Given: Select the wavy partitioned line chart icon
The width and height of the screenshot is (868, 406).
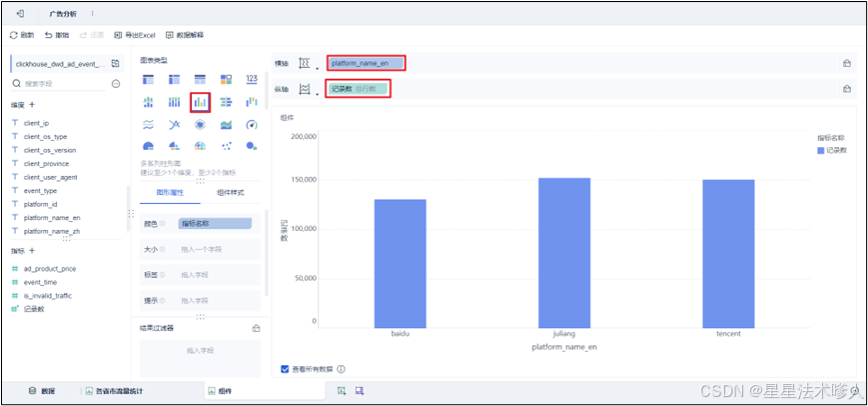Looking at the screenshot, I should [149, 125].
